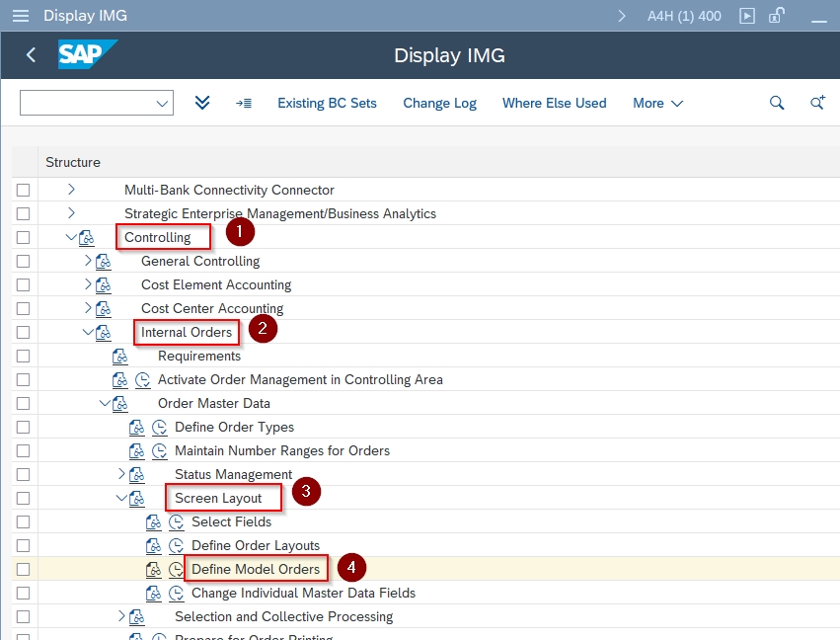Image resolution: width=840 pixels, height=640 pixels.
Task: Click Where Else Used in toolbar
Action: click(554, 103)
